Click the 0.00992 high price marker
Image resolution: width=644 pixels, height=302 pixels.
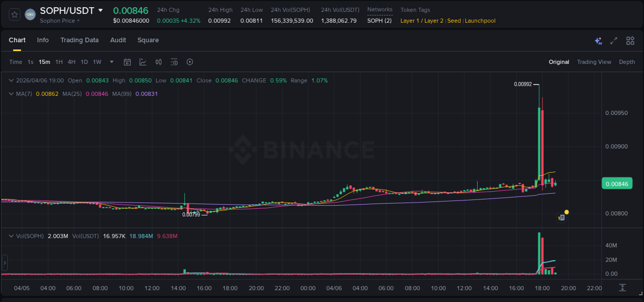point(523,84)
